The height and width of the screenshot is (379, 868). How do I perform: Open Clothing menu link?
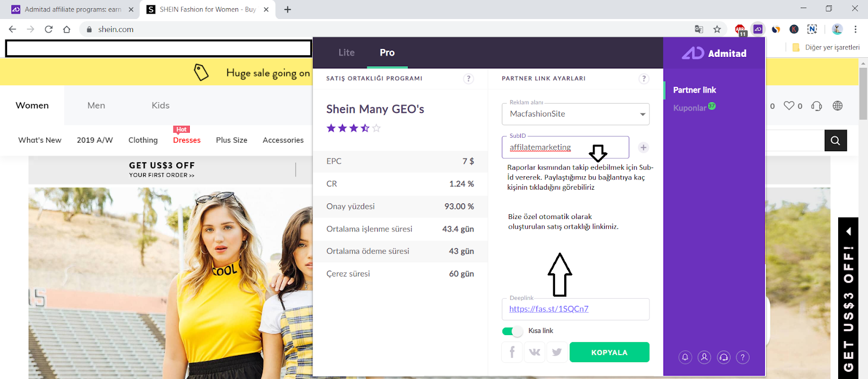(143, 140)
